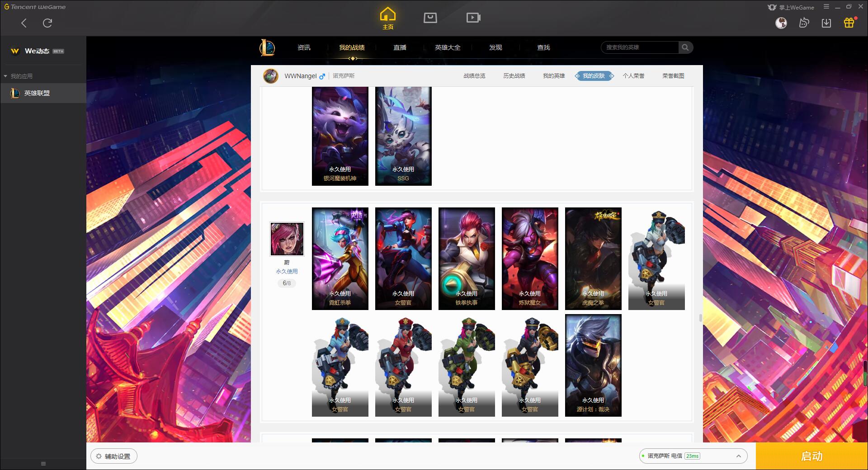
Task: Click the WWNangel username
Action: (301, 76)
